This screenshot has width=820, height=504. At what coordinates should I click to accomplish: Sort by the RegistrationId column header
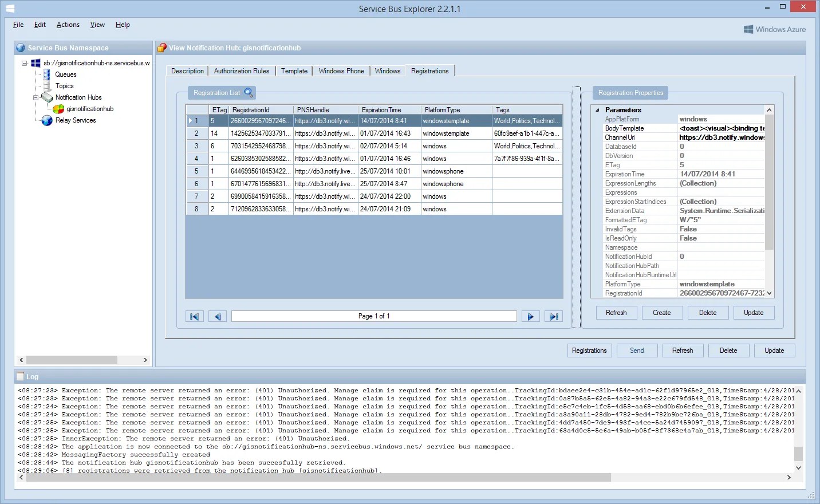pyautogui.click(x=262, y=110)
